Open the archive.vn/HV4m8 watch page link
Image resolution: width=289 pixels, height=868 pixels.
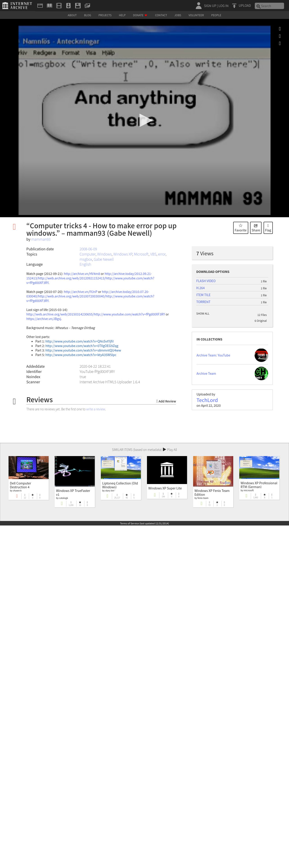[82, 274]
